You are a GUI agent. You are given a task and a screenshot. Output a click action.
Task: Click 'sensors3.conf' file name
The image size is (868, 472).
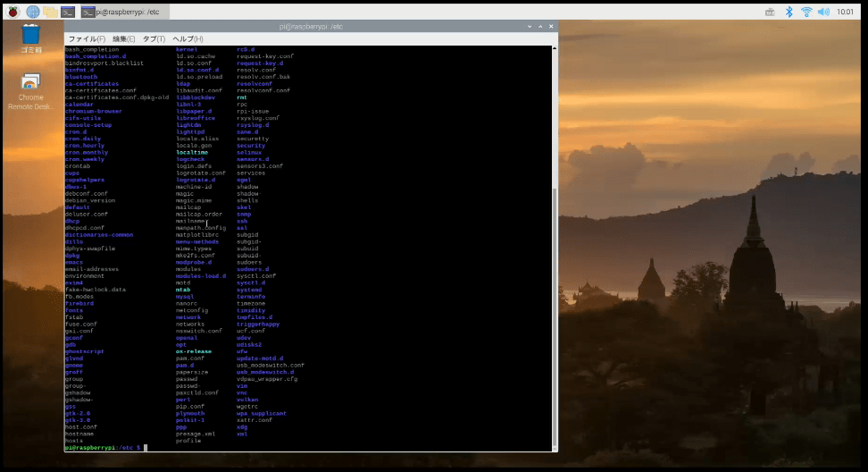[260, 166]
